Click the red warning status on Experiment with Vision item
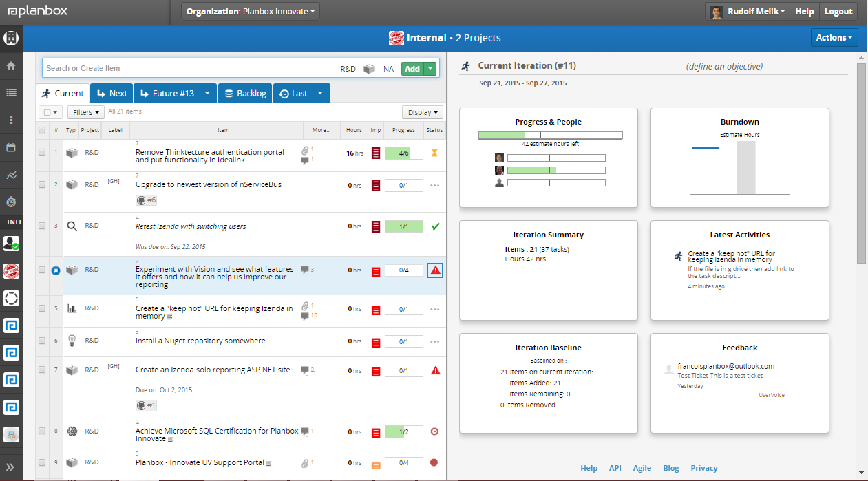 pyautogui.click(x=435, y=270)
